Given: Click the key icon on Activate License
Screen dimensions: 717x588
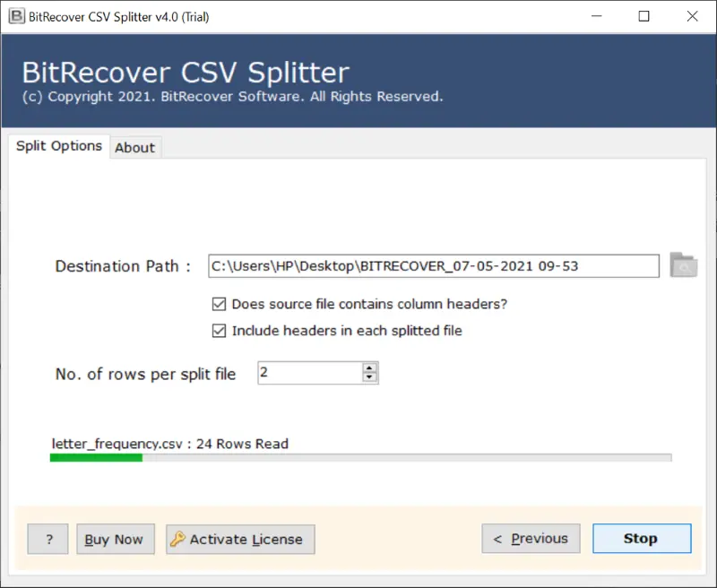Looking at the screenshot, I should coord(177,539).
